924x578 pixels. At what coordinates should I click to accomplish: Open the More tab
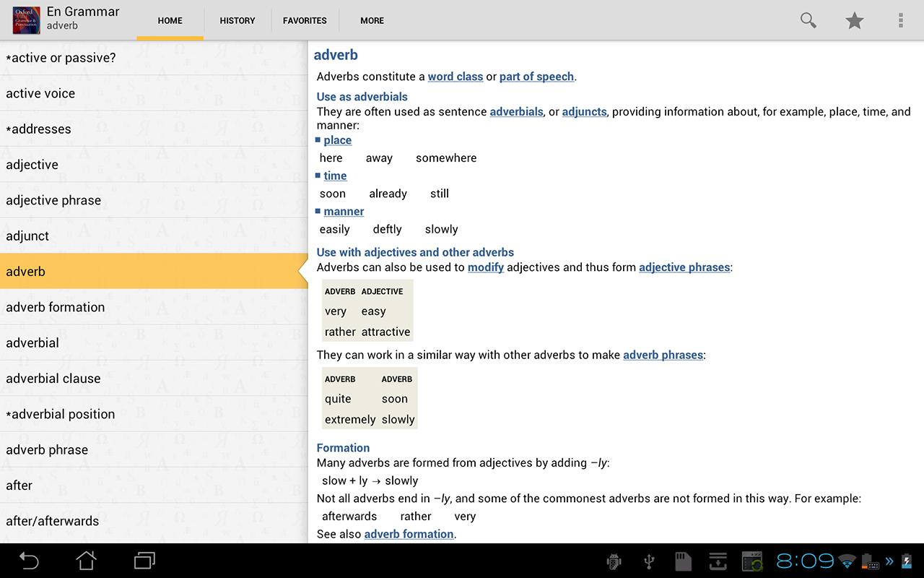(x=372, y=20)
